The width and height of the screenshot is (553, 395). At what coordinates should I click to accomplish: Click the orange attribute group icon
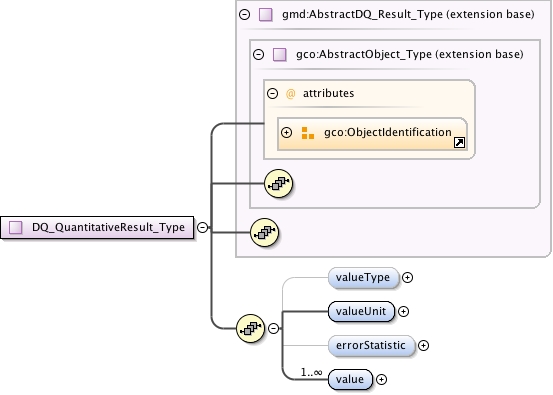pyautogui.click(x=308, y=133)
